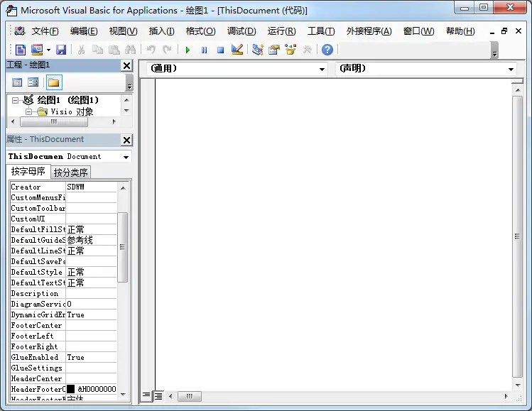This screenshot has width=532, height=411.
Task: Click the code window vertical scrollbar thumb
Action: (x=517, y=236)
